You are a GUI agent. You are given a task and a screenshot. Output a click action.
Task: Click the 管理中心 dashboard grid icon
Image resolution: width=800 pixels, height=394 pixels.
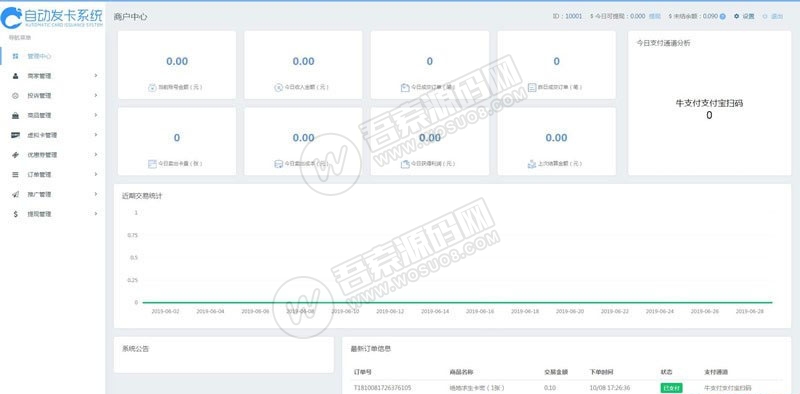pyautogui.click(x=15, y=56)
